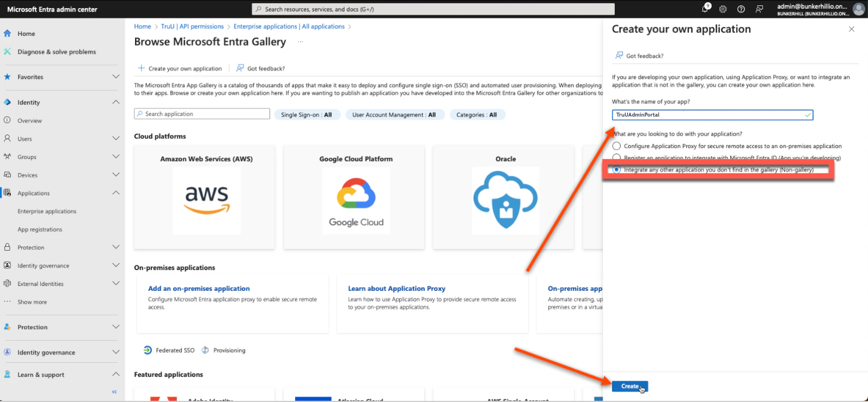Click the Show more ellipsis icon

[7, 302]
